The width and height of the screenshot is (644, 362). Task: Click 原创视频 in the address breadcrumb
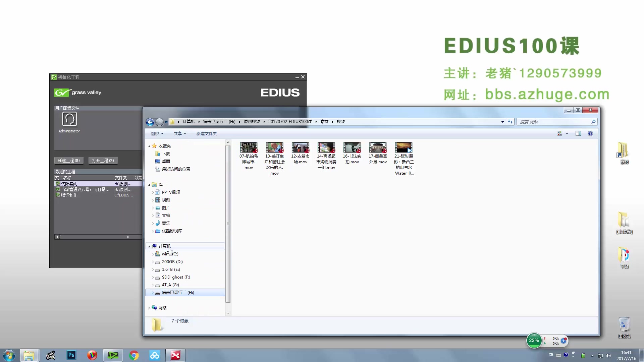[x=252, y=122]
